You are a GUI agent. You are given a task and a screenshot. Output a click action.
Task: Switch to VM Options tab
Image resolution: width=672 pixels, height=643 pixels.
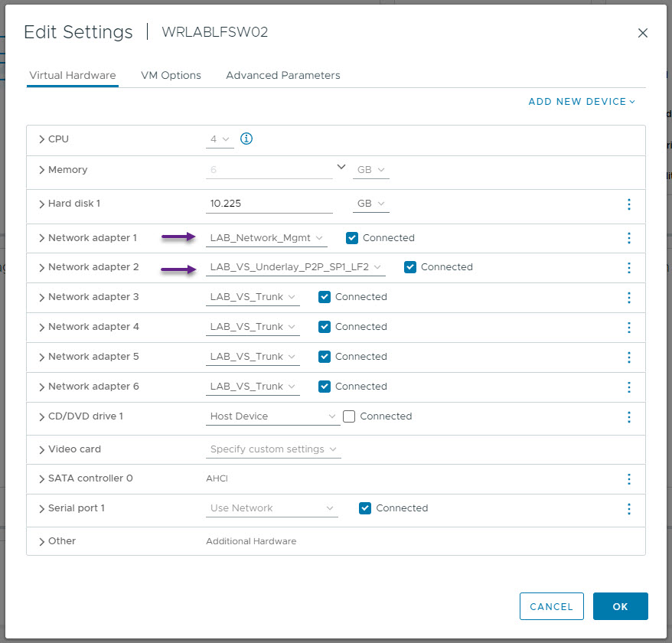[171, 76]
